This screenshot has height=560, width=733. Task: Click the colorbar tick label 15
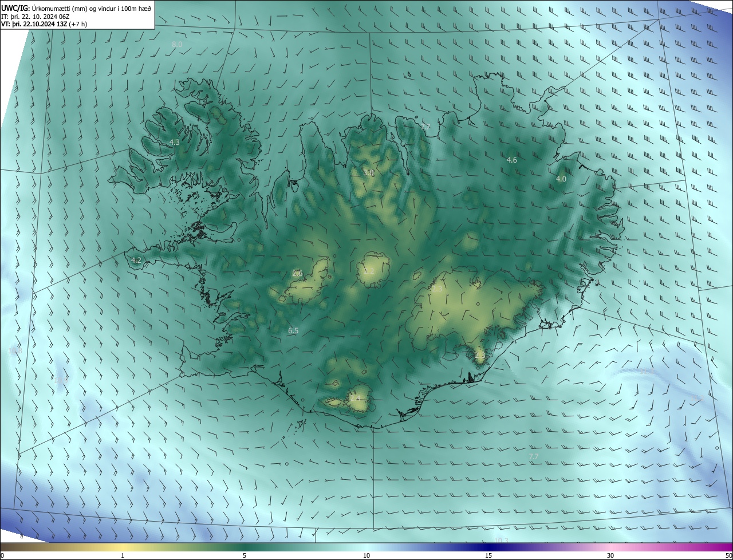coord(488,555)
